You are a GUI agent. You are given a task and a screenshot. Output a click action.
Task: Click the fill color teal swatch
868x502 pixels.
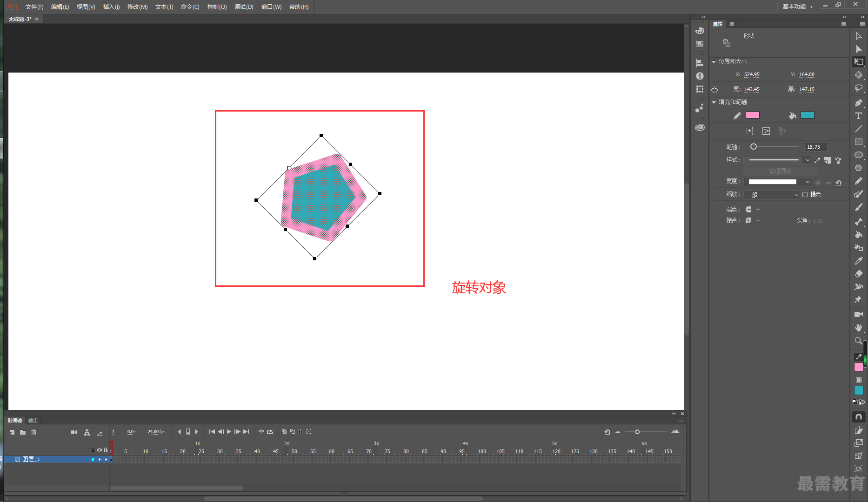click(x=807, y=115)
